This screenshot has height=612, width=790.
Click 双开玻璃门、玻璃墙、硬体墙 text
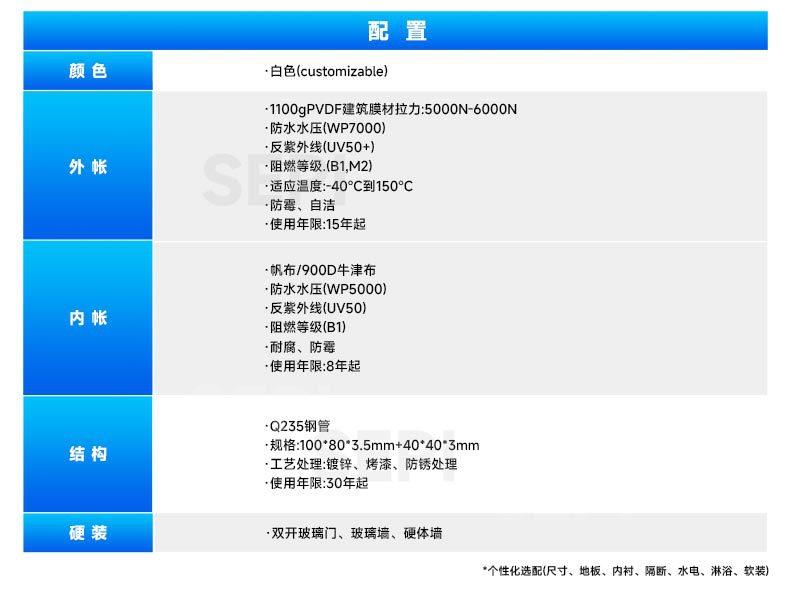tap(354, 533)
